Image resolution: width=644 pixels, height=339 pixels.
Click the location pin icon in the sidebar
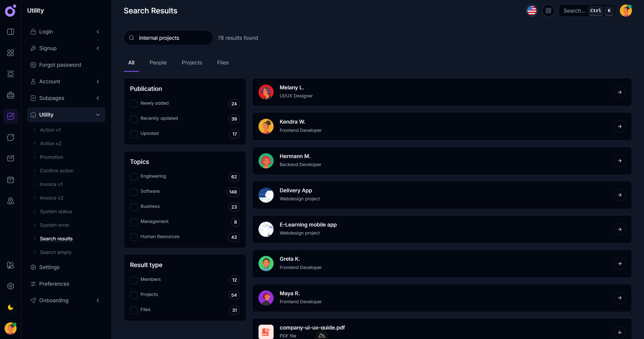[10, 201]
